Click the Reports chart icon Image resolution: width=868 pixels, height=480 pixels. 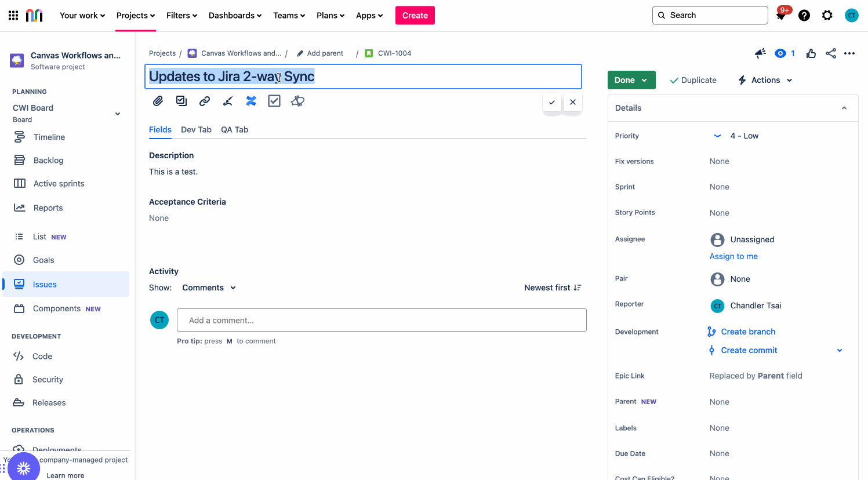pyautogui.click(x=19, y=208)
